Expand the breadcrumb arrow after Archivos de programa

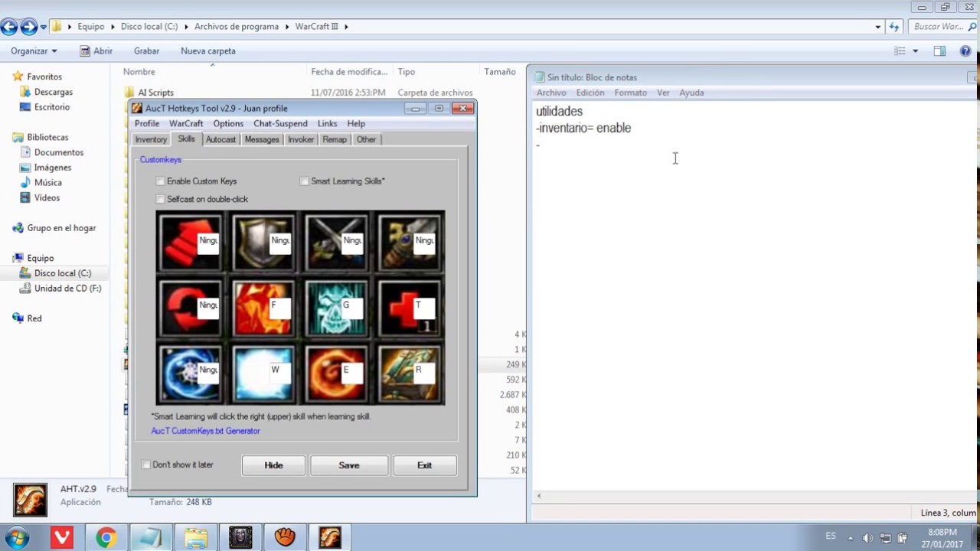[x=286, y=27]
